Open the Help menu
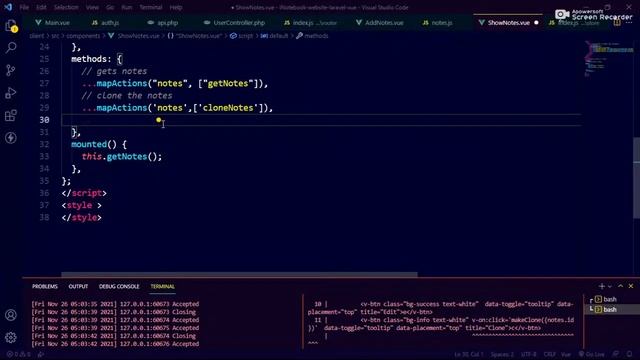640x360 pixels. [176, 7]
